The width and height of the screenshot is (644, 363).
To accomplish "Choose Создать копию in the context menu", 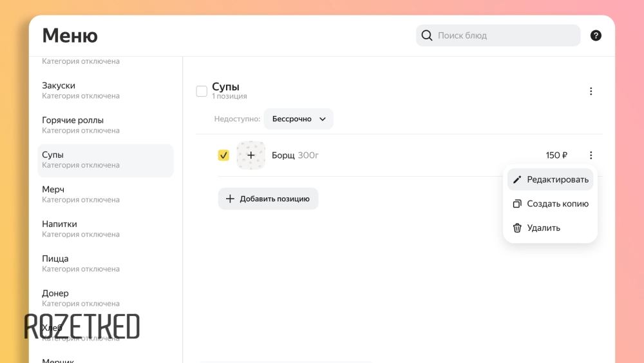I will tap(557, 204).
